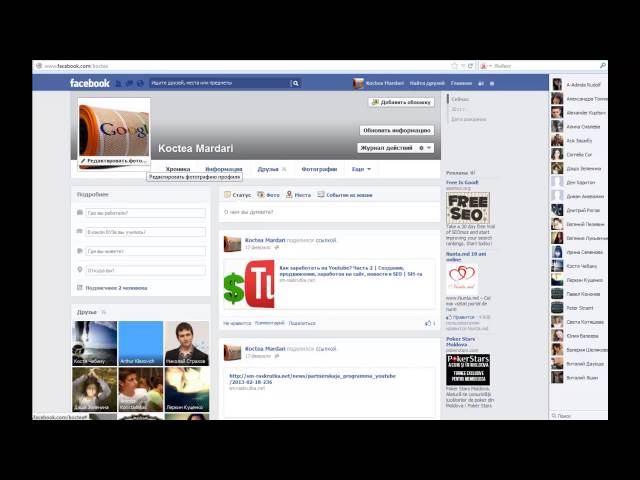Image resolution: width=640 pixels, height=480 pixels.
Task: Open chat with Костя Чебану in sidebar
Action: click(x=578, y=266)
